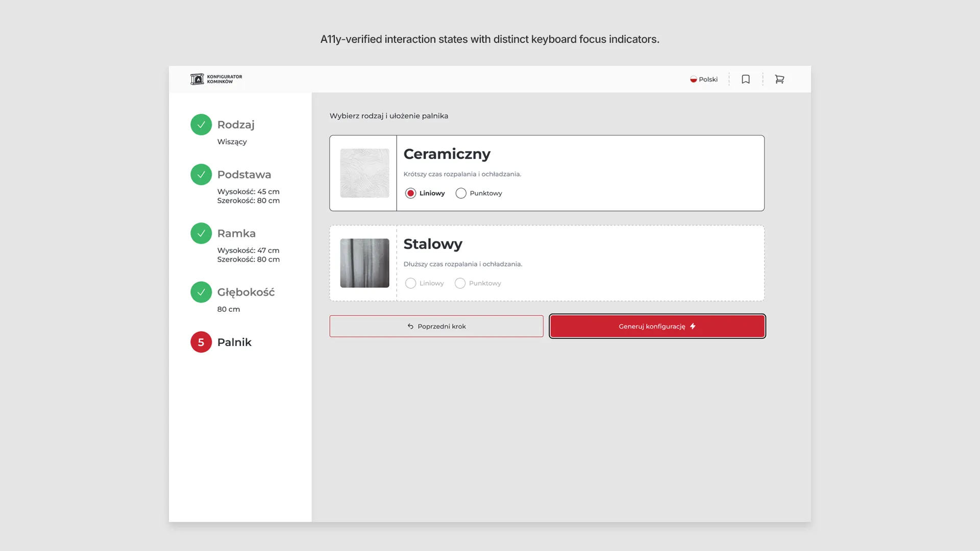Click the Konfigurator Kominków logo icon
980x551 pixels.
pos(197,79)
